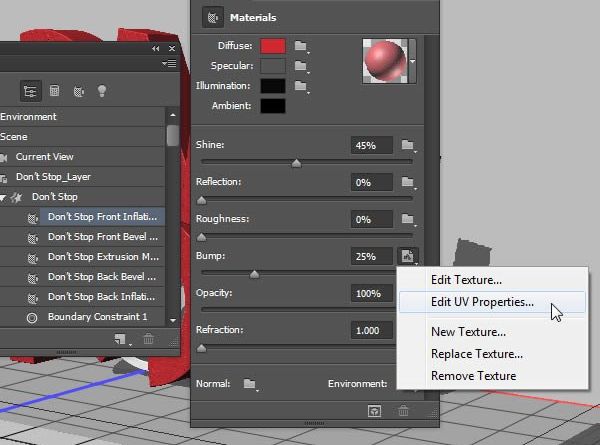Click the add new object icon in 3D panel
600x445 pixels.
[x=121, y=339]
